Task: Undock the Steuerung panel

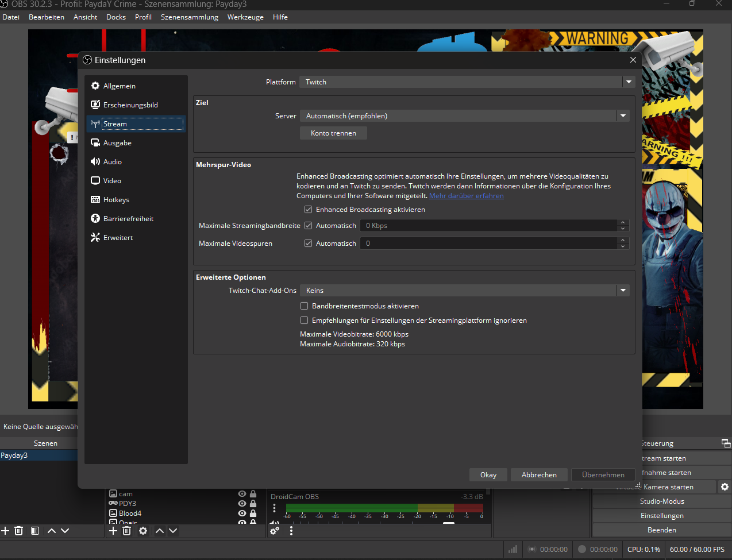Action: pyautogui.click(x=726, y=443)
